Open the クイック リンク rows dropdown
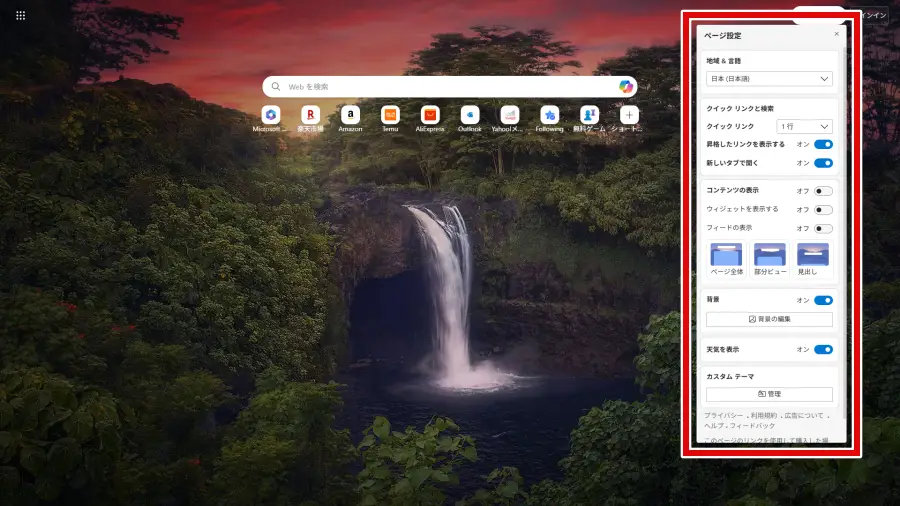 tap(804, 126)
